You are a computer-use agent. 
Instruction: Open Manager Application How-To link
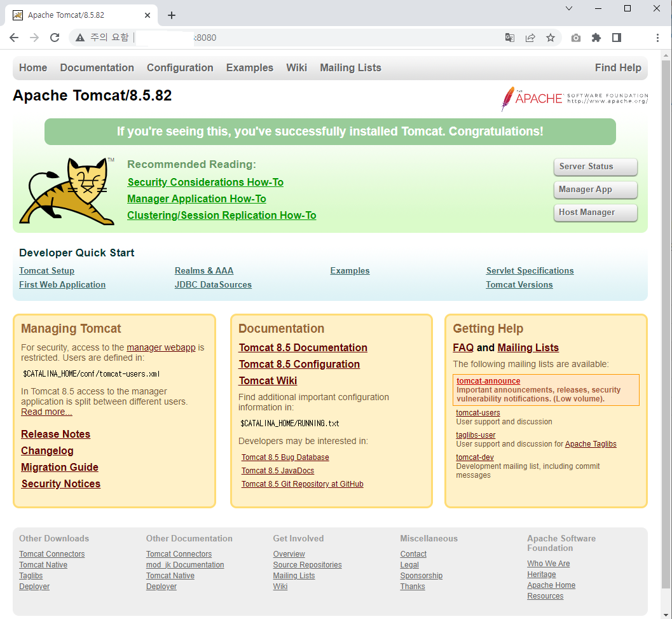[x=196, y=199]
